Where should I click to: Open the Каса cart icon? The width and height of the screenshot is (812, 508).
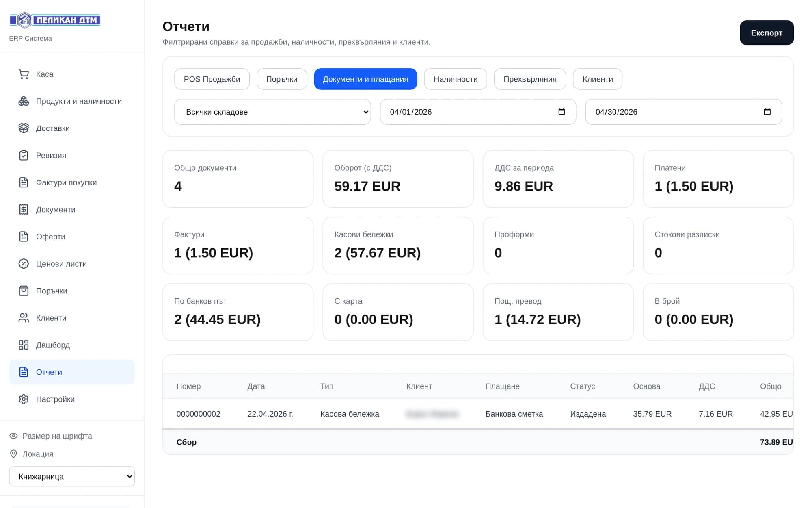(24, 74)
